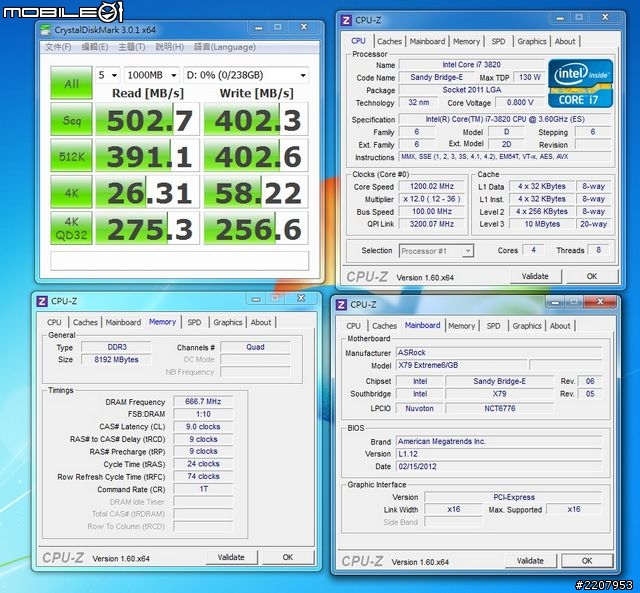Minimize the CrystalDiskMark window
The image size is (640, 593).
pos(258,27)
